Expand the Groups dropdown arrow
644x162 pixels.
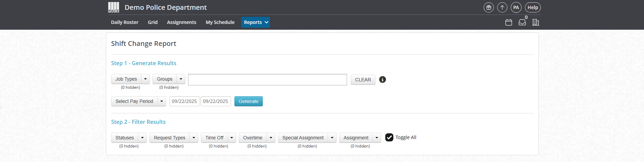coord(181,79)
